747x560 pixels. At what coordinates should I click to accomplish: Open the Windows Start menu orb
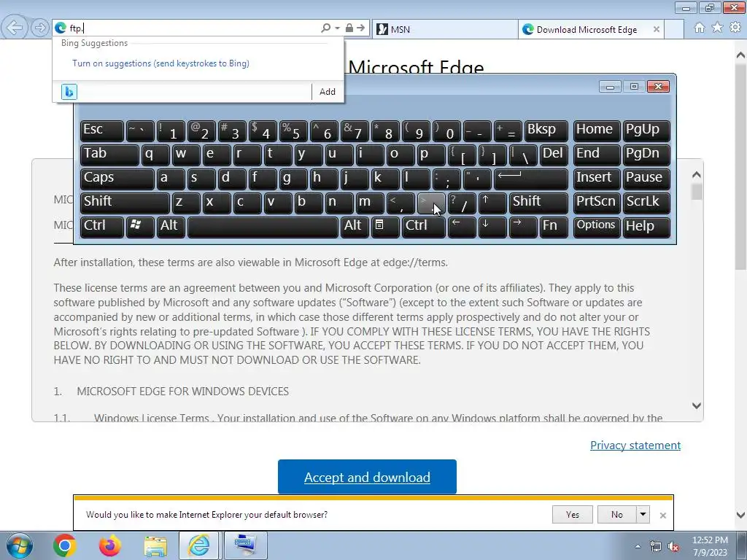(19, 545)
